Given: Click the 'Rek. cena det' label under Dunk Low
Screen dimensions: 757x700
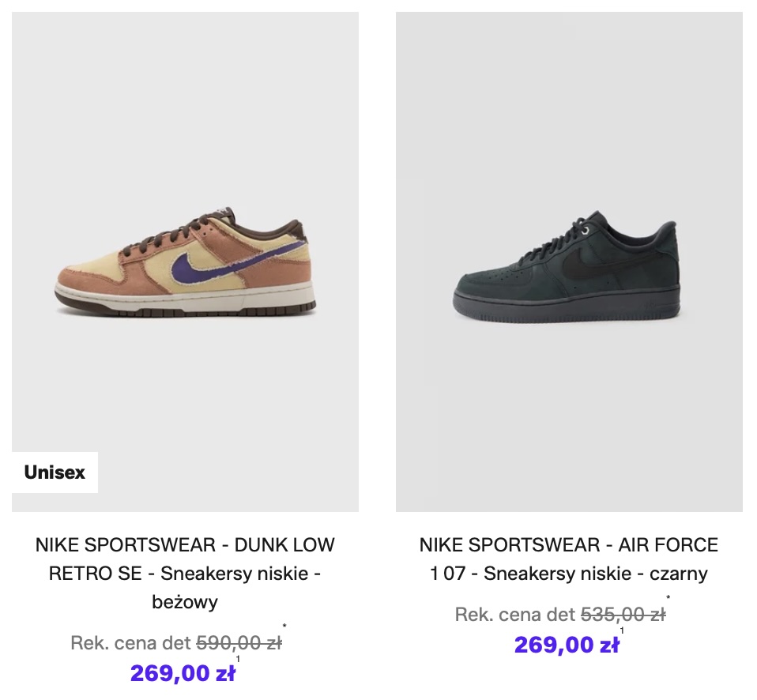Looking at the screenshot, I should point(130,643).
